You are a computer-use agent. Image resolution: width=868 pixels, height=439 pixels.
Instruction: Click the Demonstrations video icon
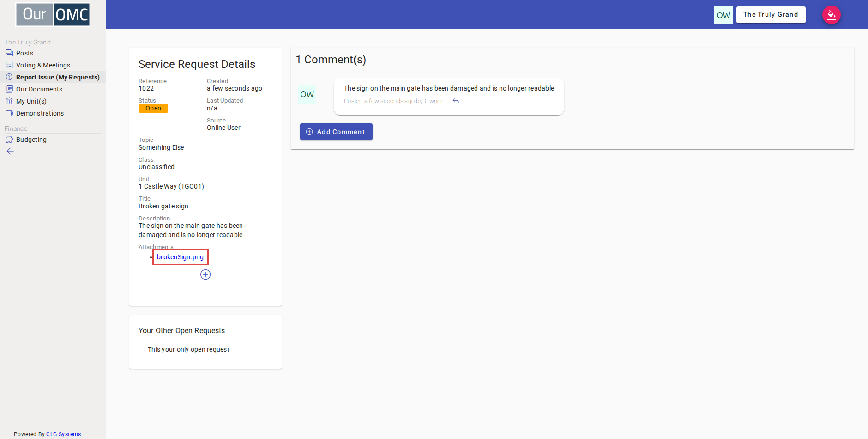tap(9, 113)
